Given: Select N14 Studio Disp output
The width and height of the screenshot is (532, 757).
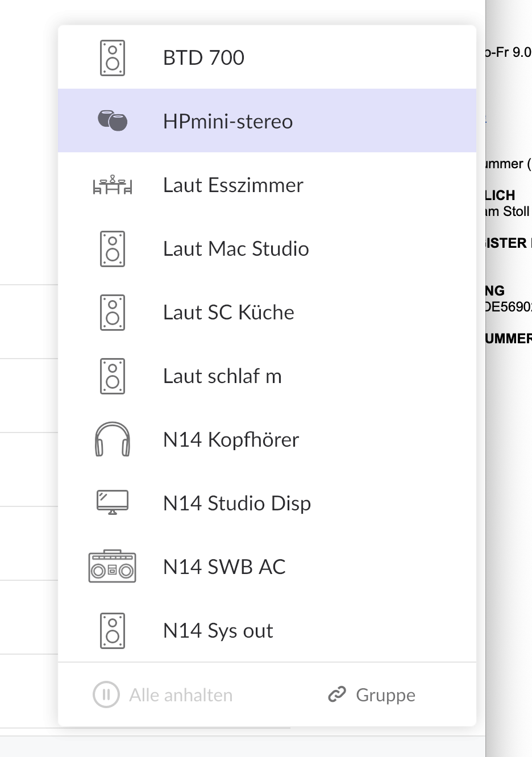Looking at the screenshot, I should (x=267, y=503).
